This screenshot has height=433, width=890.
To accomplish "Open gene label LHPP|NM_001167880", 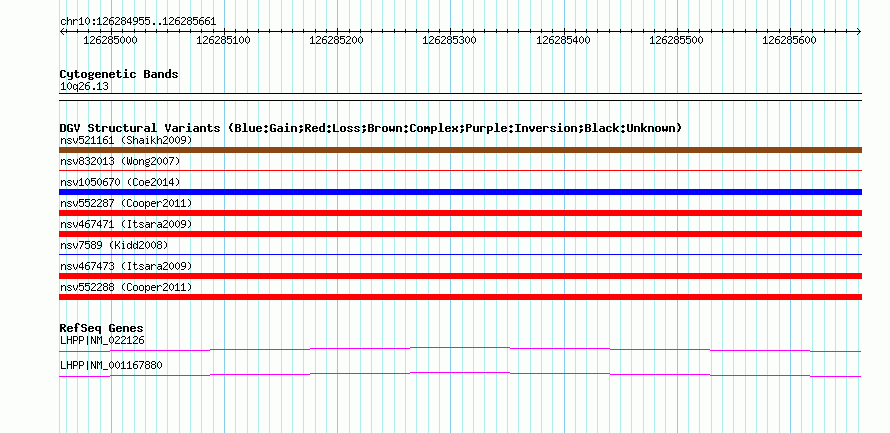I will [111, 365].
